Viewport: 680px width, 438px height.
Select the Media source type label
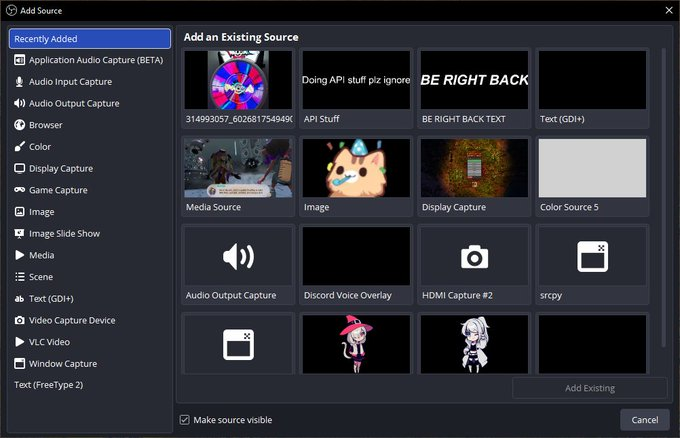tap(42, 255)
